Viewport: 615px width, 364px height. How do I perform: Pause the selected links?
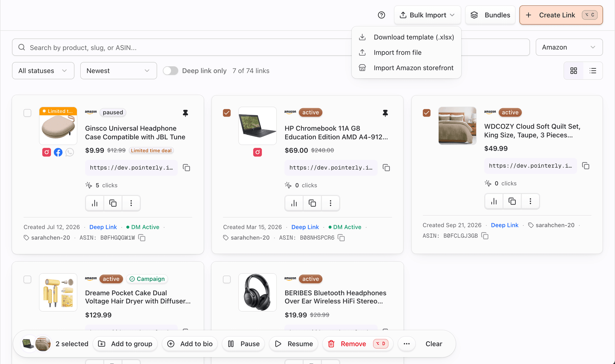[x=244, y=344]
